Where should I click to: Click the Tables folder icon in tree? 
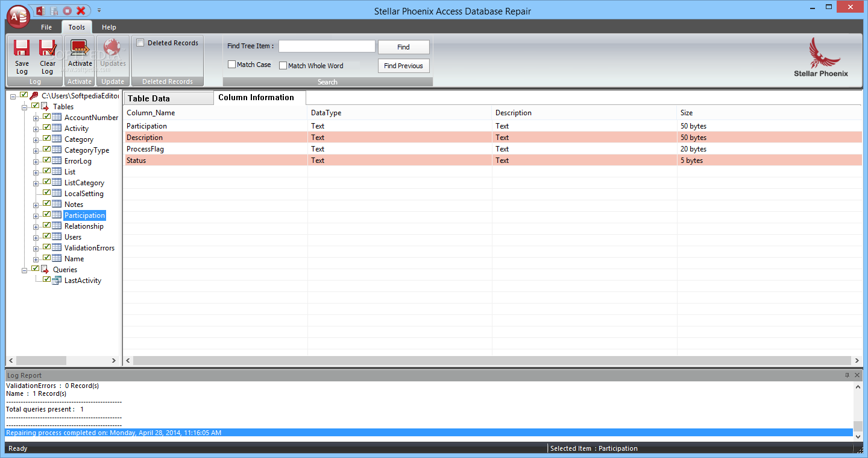coord(45,107)
